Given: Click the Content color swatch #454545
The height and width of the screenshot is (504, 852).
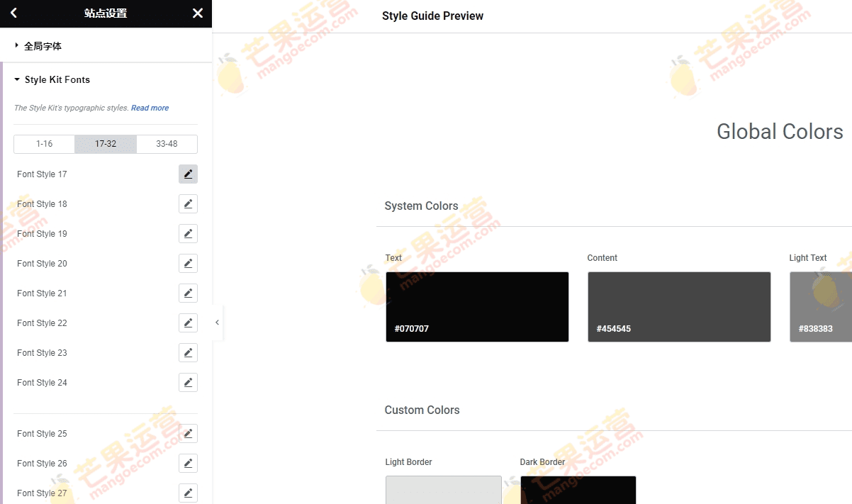Looking at the screenshot, I should tap(679, 307).
